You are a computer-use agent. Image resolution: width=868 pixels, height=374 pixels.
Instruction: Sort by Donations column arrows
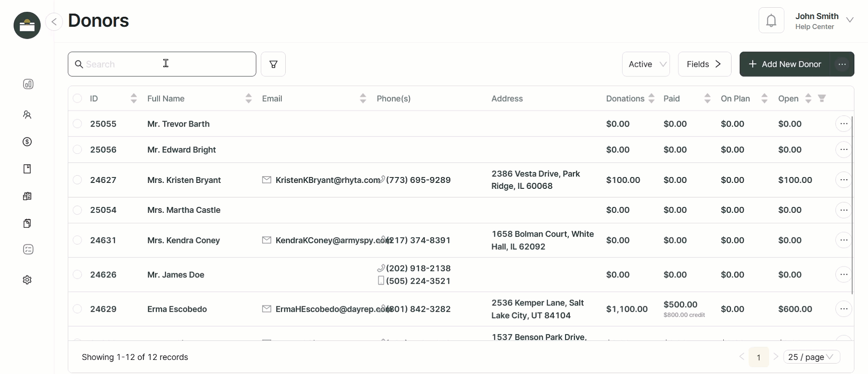(x=652, y=98)
